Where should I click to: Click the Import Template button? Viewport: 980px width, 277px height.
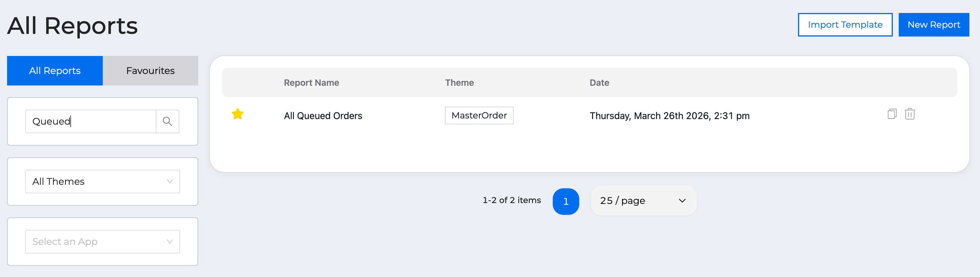pos(845,25)
